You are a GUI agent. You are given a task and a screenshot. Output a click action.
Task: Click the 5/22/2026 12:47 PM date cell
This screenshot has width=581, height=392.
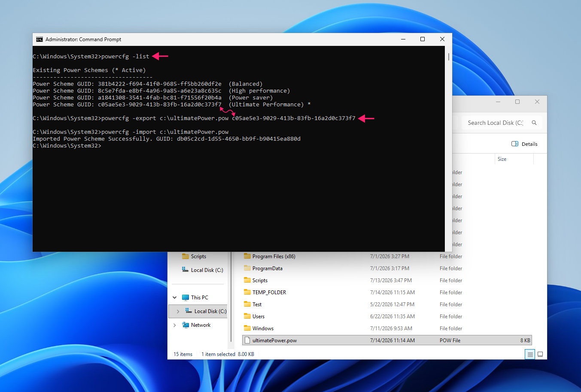392,305
